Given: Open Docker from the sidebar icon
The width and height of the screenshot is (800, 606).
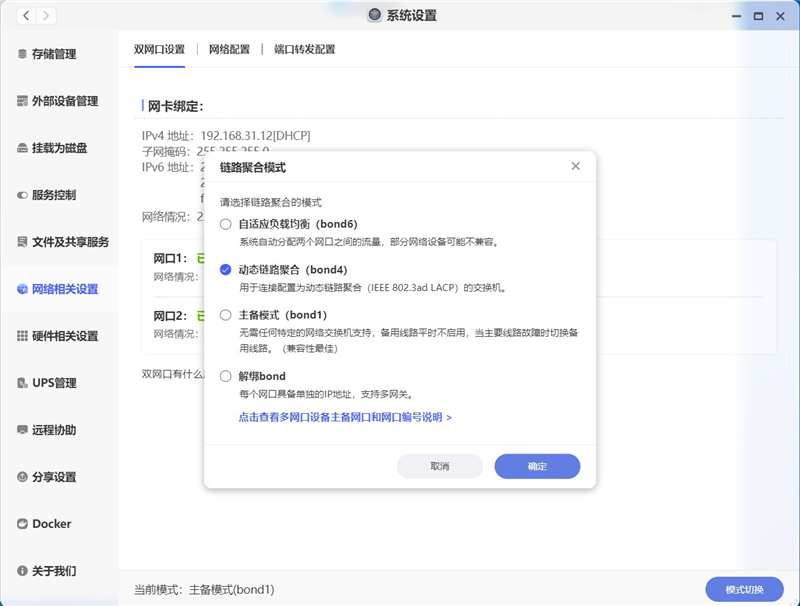Looking at the screenshot, I should tap(22, 524).
